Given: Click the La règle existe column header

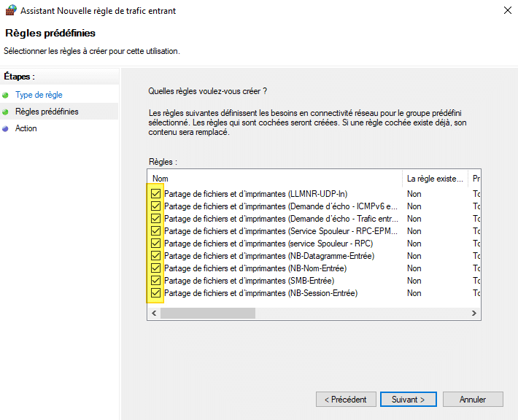Looking at the screenshot, I should pyautogui.click(x=435, y=178).
